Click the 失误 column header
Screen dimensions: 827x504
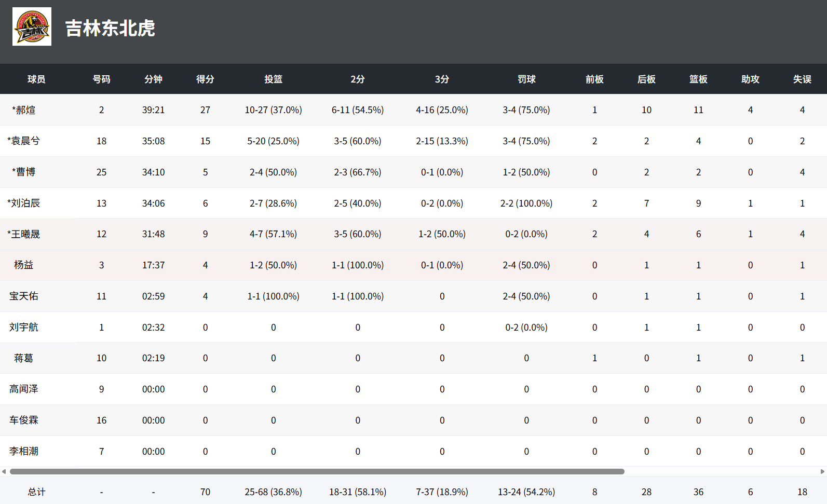click(802, 79)
